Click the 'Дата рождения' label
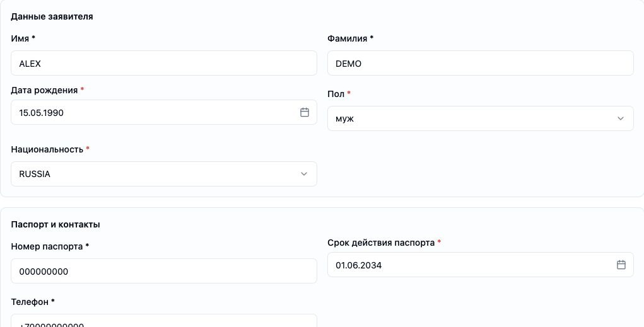 click(x=44, y=90)
